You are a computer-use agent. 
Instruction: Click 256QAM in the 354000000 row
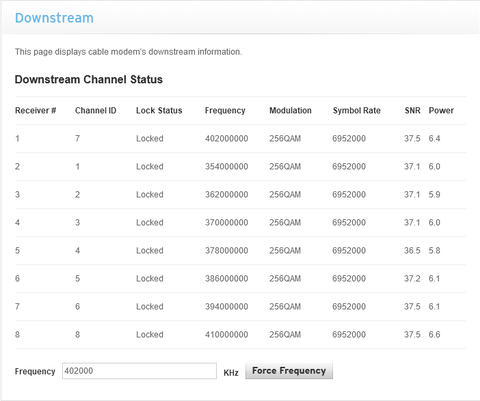tap(285, 166)
